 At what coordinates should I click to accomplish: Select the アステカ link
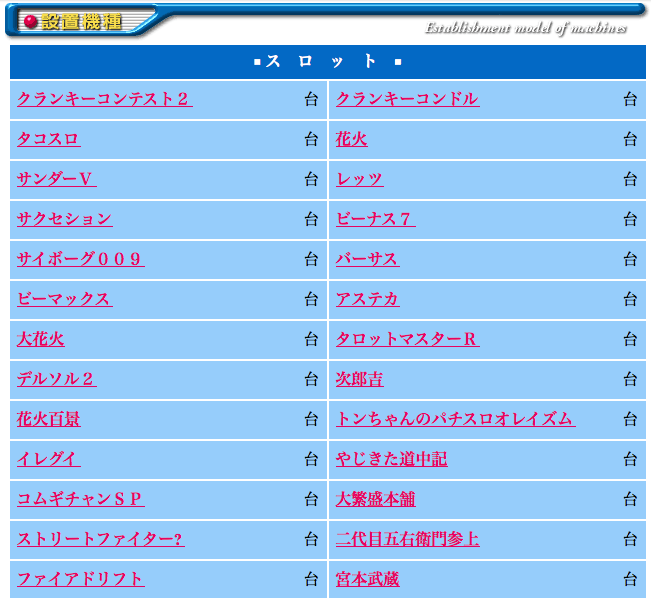[368, 299]
